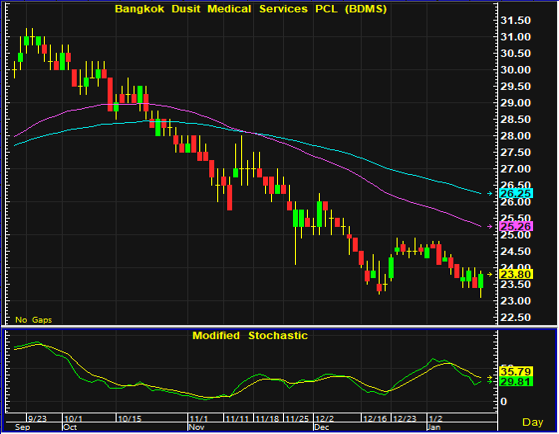Image resolution: width=559 pixels, height=434 pixels.
Task: Click the magenta arrow marker beside 25.26
Action: pyautogui.click(x=490, y=226)
